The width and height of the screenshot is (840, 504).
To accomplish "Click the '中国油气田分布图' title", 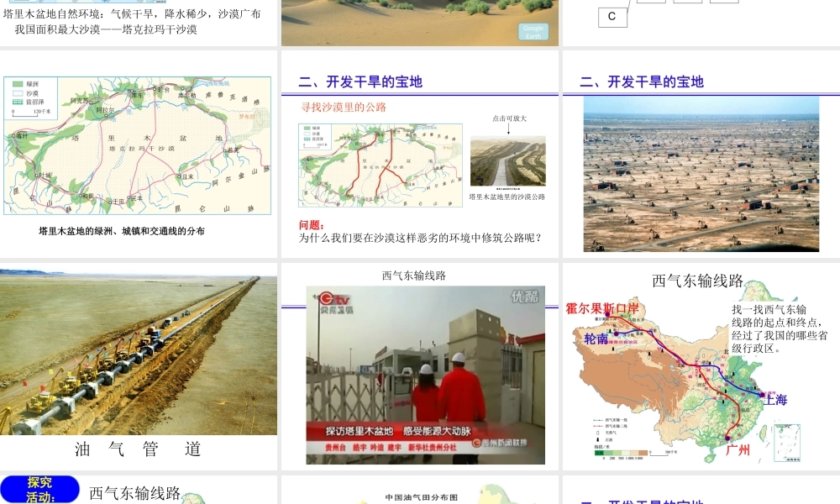I will [422, 497].
